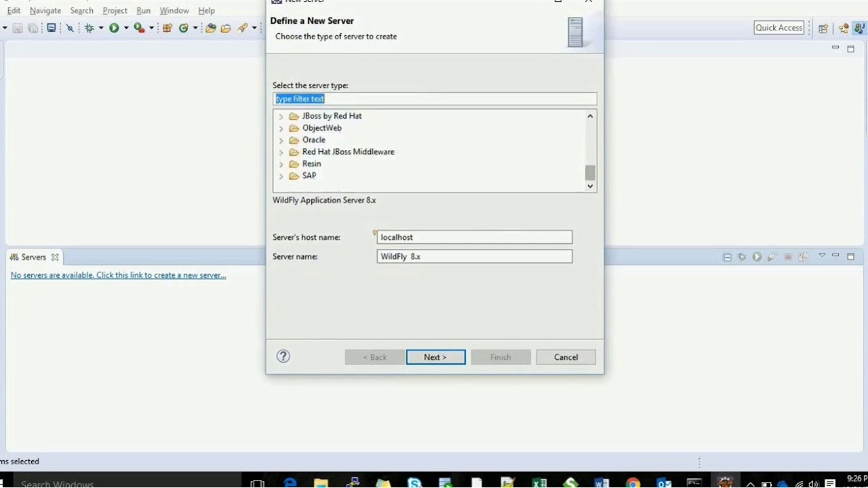The height and width of the screenshot is (488, 868).
Task: Open the New Java Class dropdown arrow
Action: pos(195,28)
